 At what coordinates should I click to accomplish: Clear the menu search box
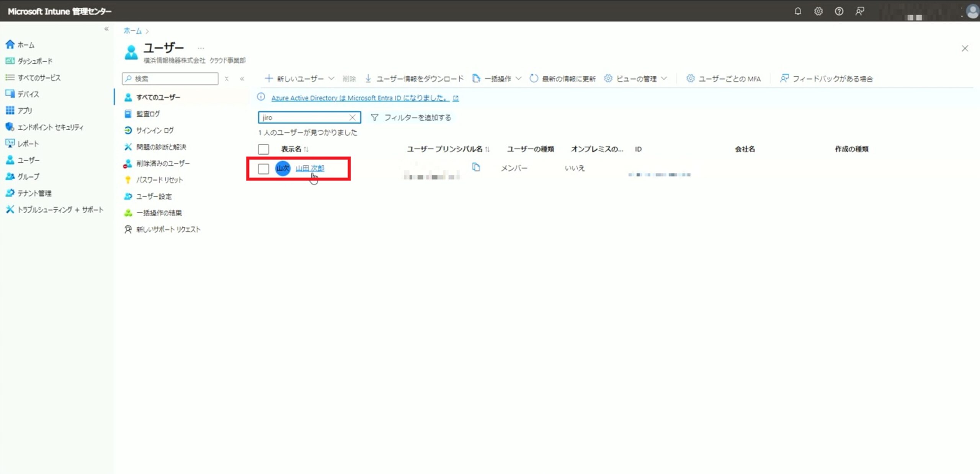[227, 78]
